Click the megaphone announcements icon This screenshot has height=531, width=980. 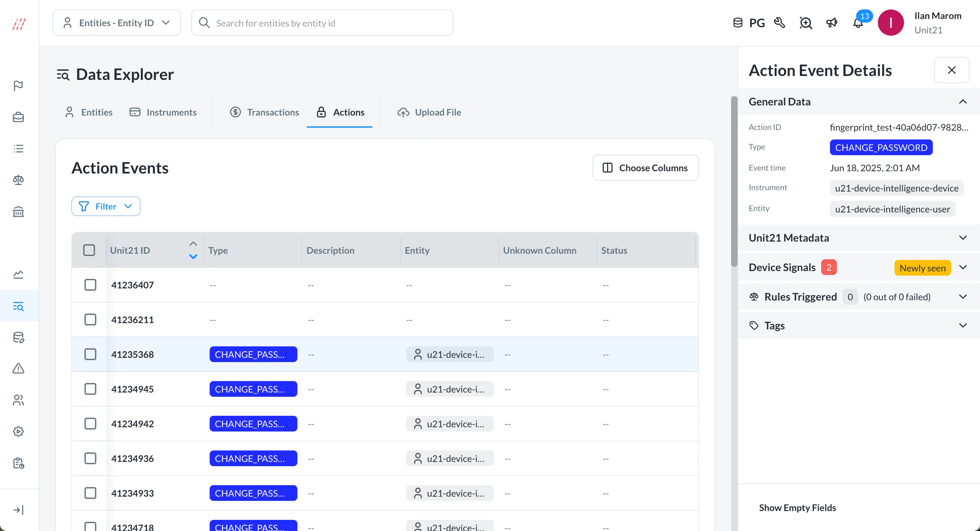coord(832,23)
